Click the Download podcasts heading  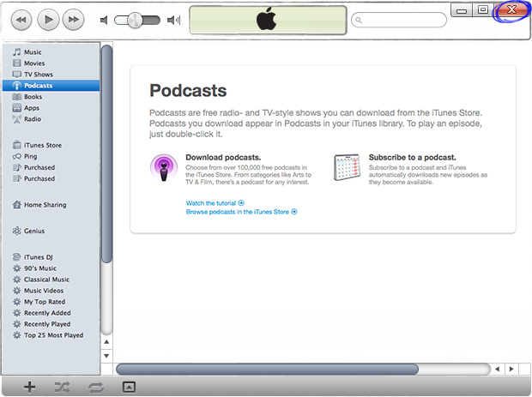pyautogui.click(x=223, y=157)
